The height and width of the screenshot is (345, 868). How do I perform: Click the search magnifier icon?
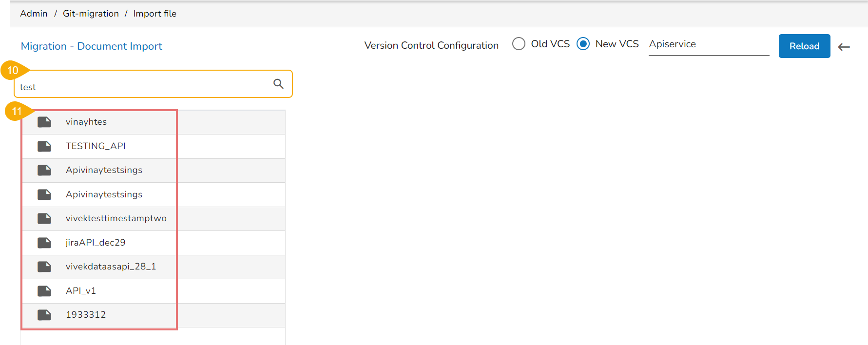(x=278, y=84)
